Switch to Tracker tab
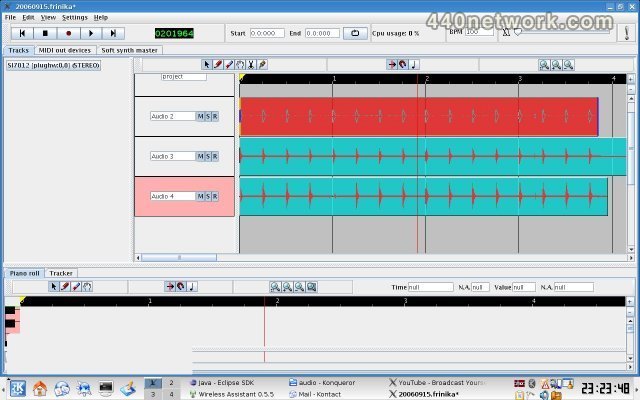 point(61,273)
